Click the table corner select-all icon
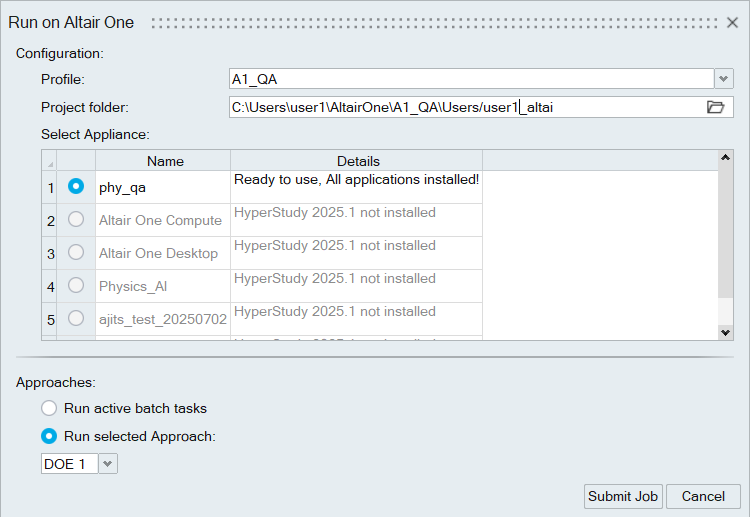The image size is (750, 517). click(49, 161)
